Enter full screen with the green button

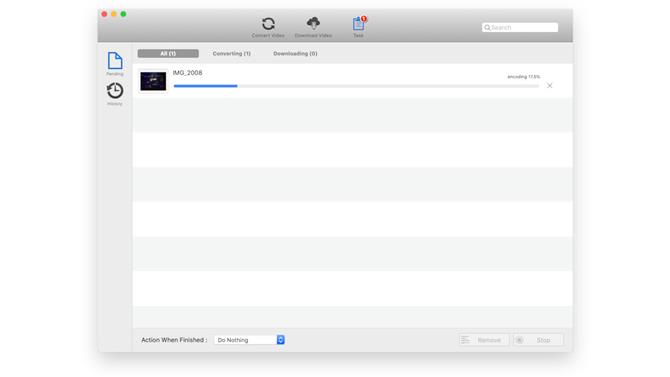pyautogui.click(x=123, y=14)
